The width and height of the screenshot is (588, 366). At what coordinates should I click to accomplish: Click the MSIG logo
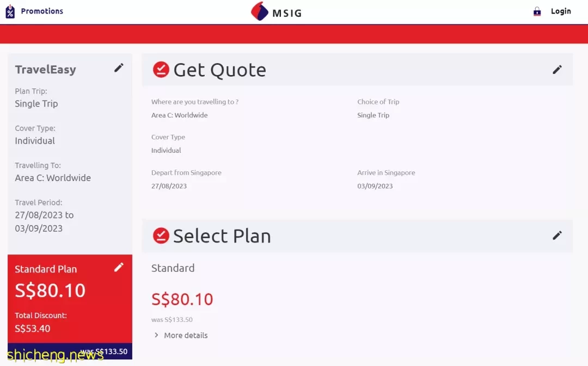pos(276,11)
